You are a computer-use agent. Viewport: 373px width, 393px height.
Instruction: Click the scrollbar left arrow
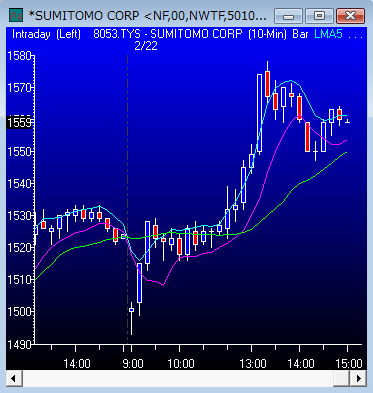14,379
